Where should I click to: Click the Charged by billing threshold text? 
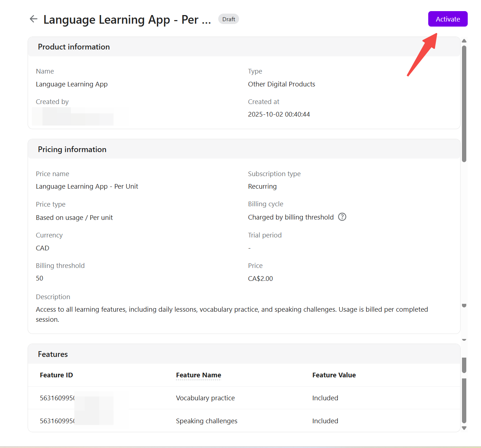click(291, 217)
